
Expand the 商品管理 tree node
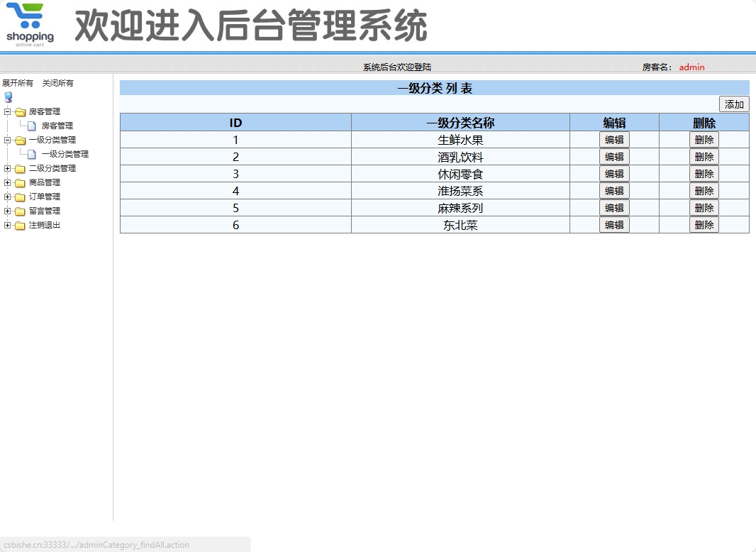pyautogui.click(x=7, y=183)
